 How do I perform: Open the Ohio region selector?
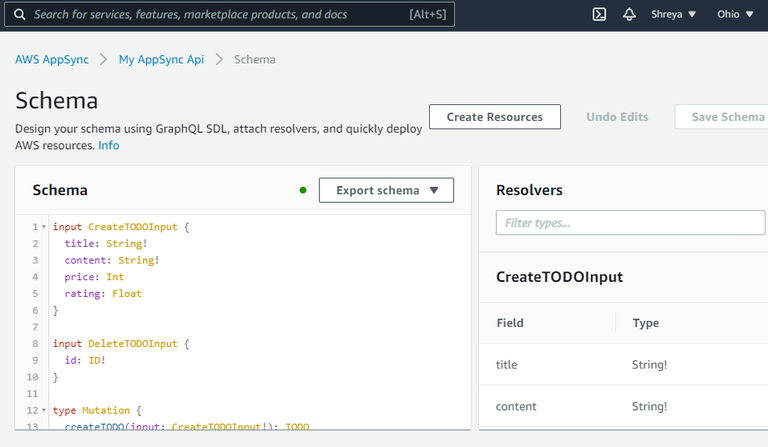[735, 15]
